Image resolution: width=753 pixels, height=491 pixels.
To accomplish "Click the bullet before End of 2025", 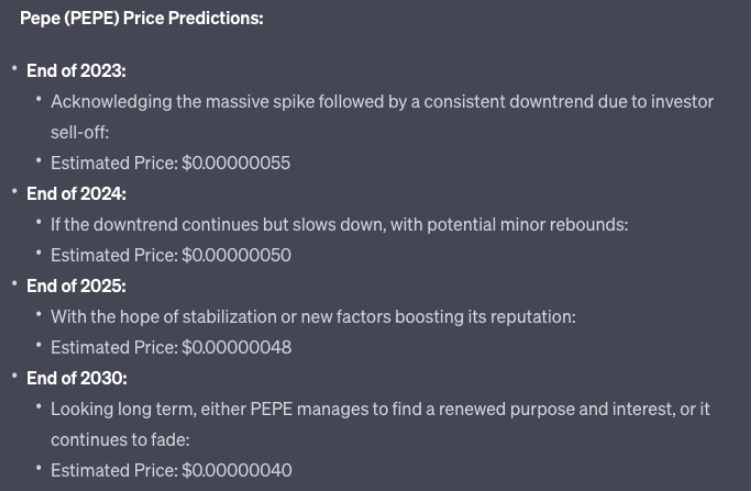I will [x=14, y=284].
